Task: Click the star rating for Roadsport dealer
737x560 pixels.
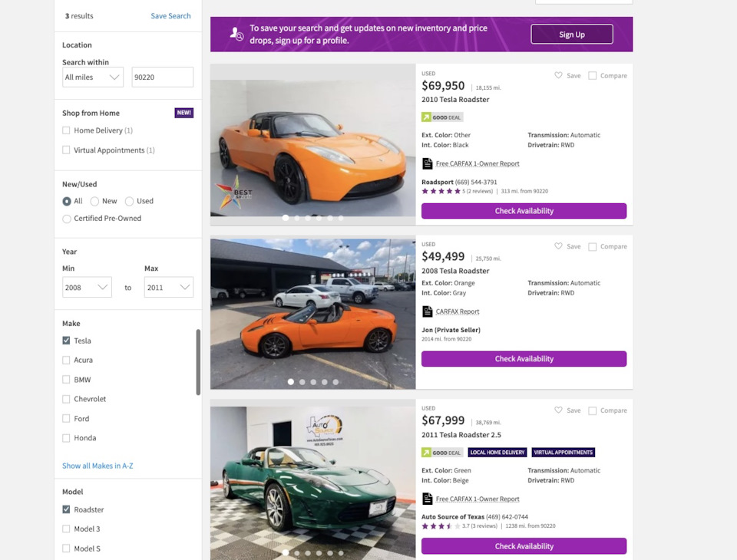Action: click(441, 191)
